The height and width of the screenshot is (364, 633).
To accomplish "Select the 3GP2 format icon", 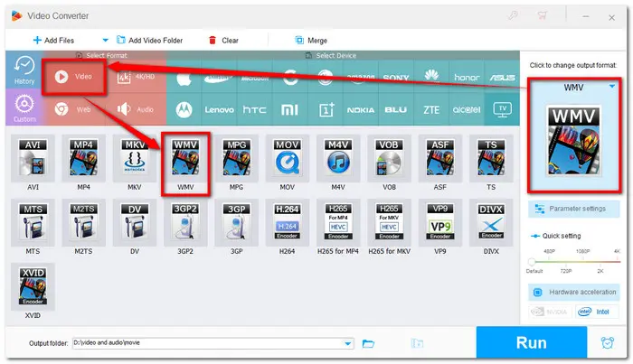I will click(x=185, y=222).
